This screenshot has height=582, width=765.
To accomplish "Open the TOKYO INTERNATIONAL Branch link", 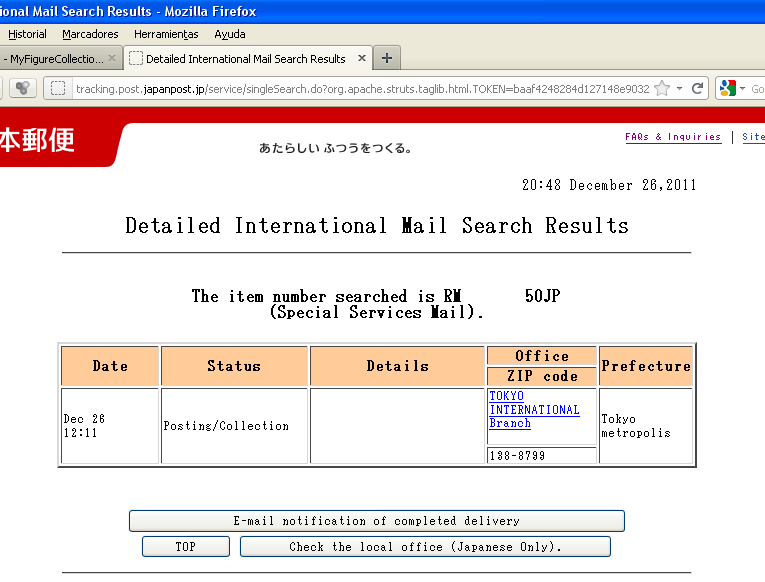I will tap(534, 410).
